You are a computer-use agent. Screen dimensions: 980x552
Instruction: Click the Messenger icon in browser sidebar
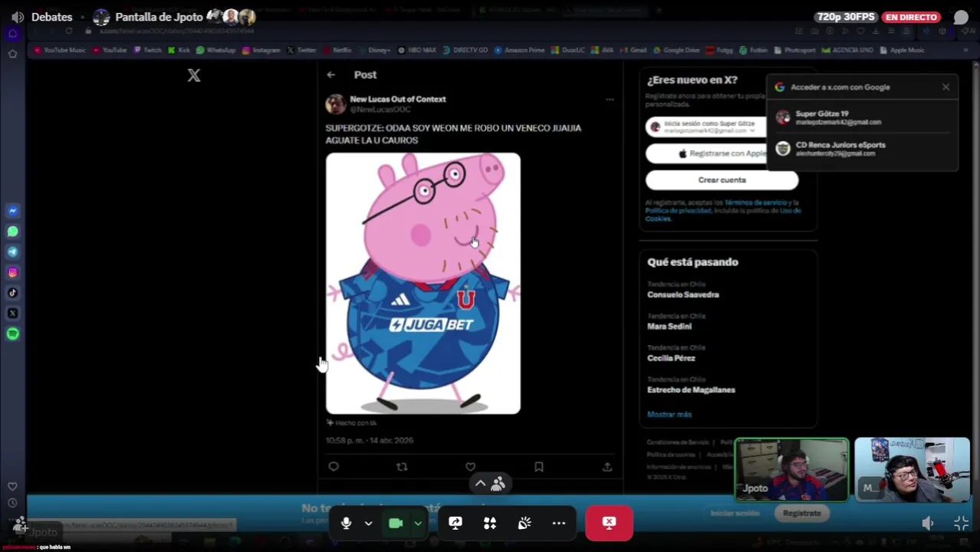pos(12,211)
